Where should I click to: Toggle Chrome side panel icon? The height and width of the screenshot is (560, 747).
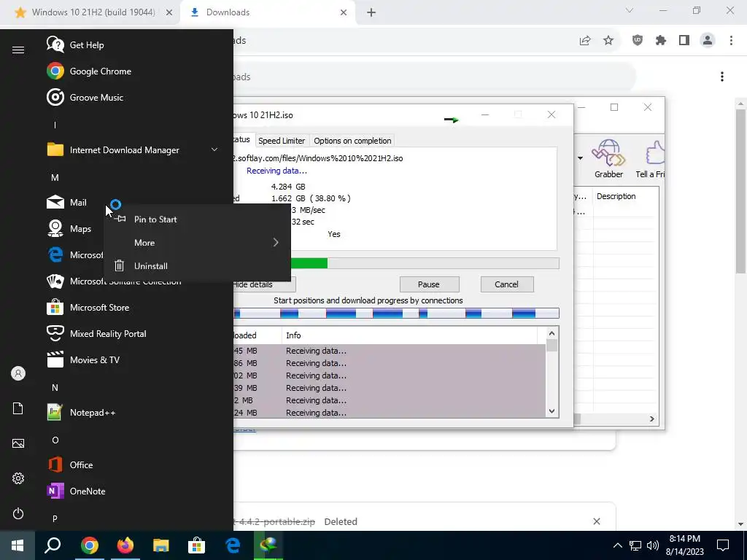click(x=684, y=41)
